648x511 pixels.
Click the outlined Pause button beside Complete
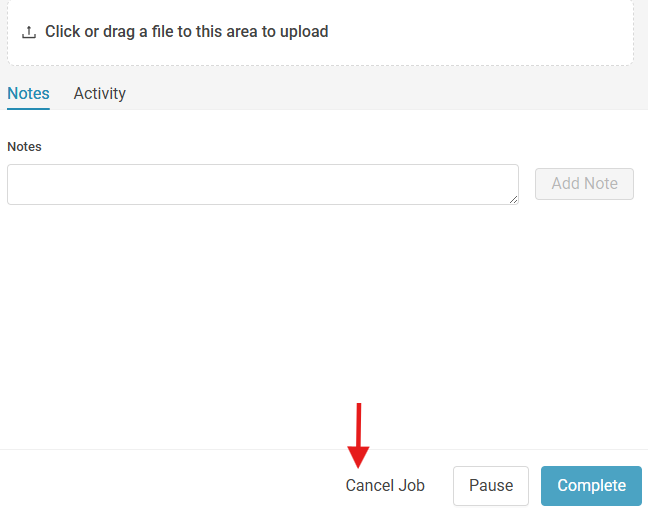491,486
